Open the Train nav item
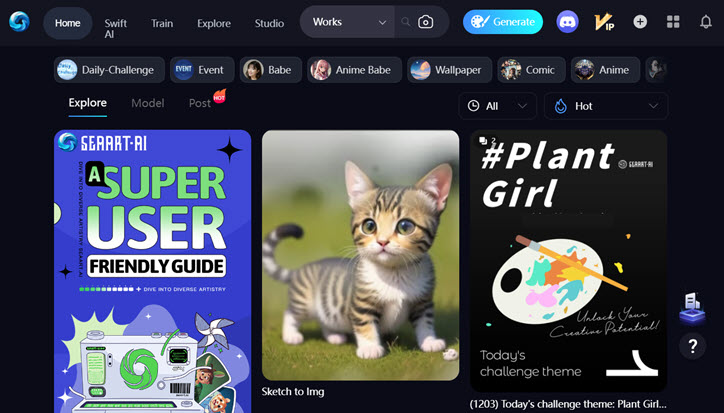Viewport: 724px width, 413px height. click(x=162, y=23)
